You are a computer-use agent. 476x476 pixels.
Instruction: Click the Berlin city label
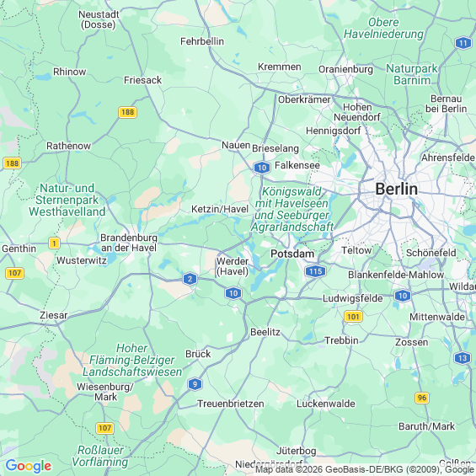pyautogui.click(x=397, y=189)
